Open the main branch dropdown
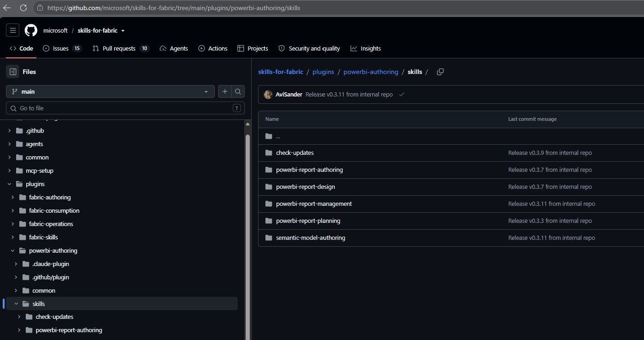The image size is (644, 340). coord(110,91)
